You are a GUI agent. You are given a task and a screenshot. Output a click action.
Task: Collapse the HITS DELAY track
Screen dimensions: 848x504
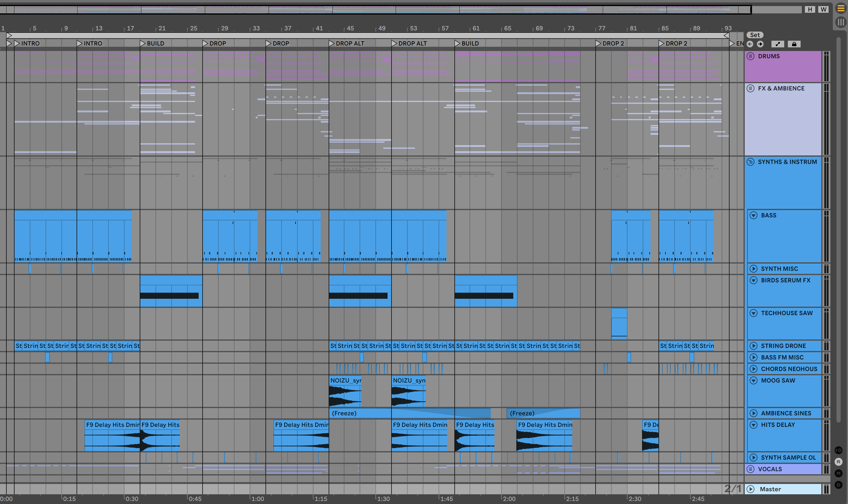pos(754,425)
